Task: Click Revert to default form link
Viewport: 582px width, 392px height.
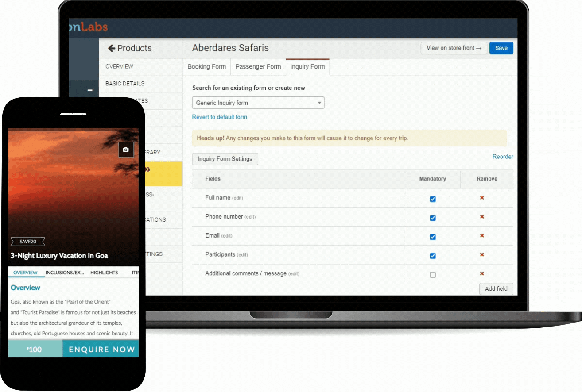Action: (x=220, y=117)
